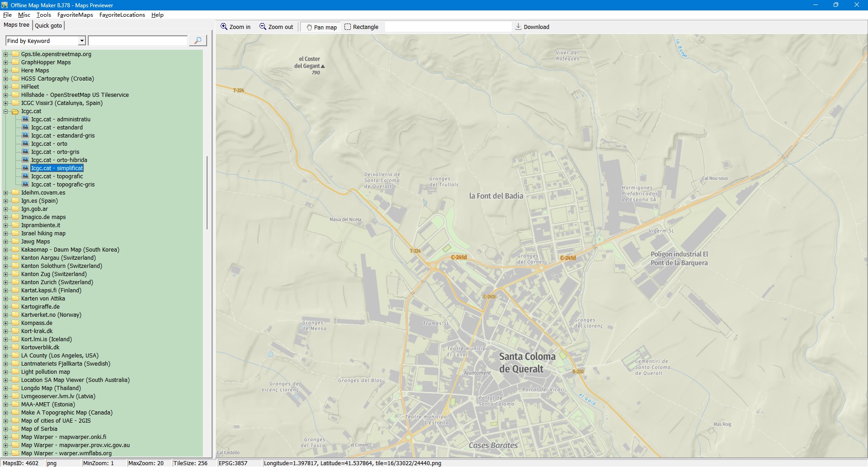Click the magnifier search button
This screenshot has height=467, width=868.
tap(198, 41)
